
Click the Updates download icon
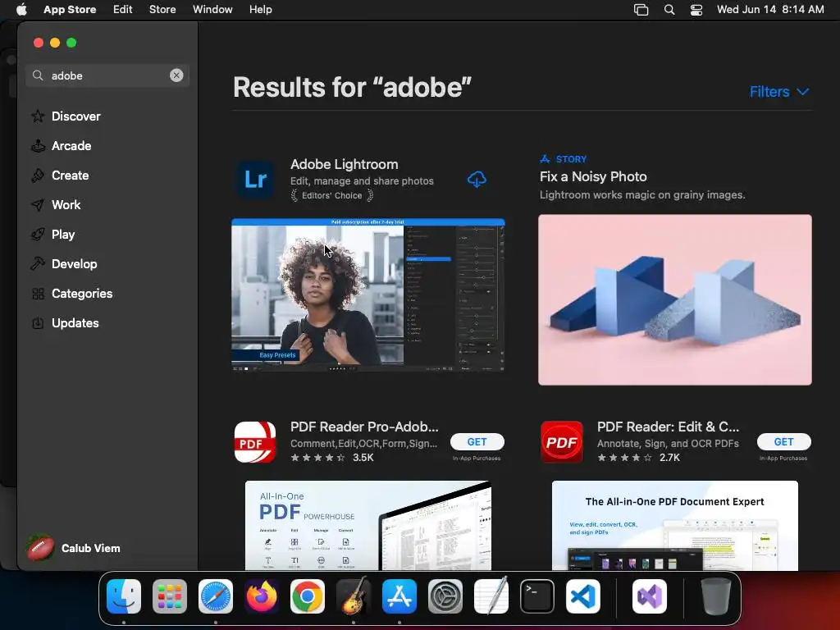click(38, 323)
